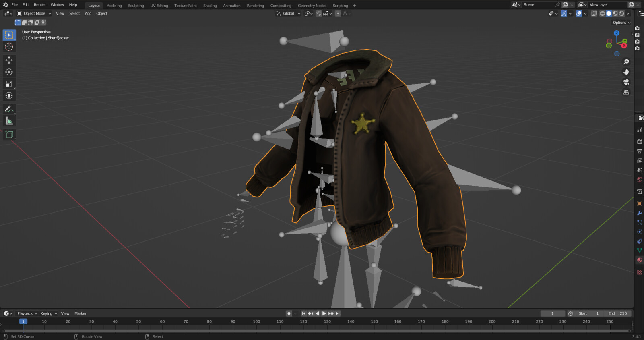Screen dimensions: 644x340
Task: Toggle proportional editing
Action: [338, 14]
